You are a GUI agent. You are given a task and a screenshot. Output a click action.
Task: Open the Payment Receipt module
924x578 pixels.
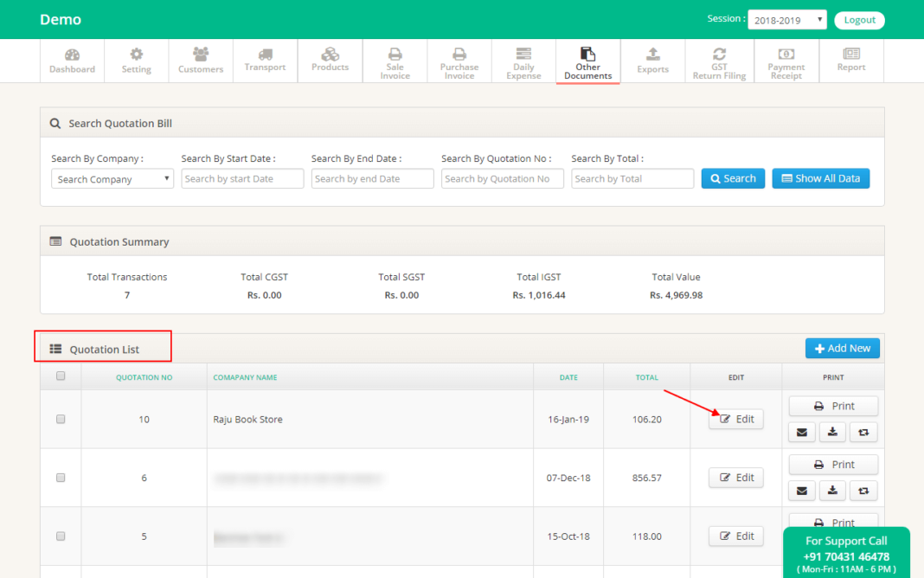click(x=786, y=61)
